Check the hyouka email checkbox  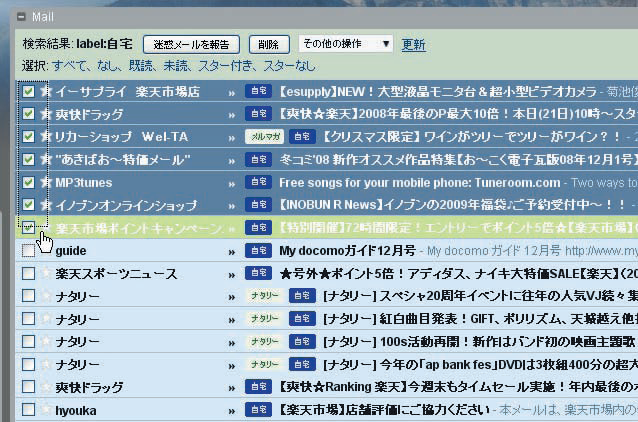click(28, 409)
